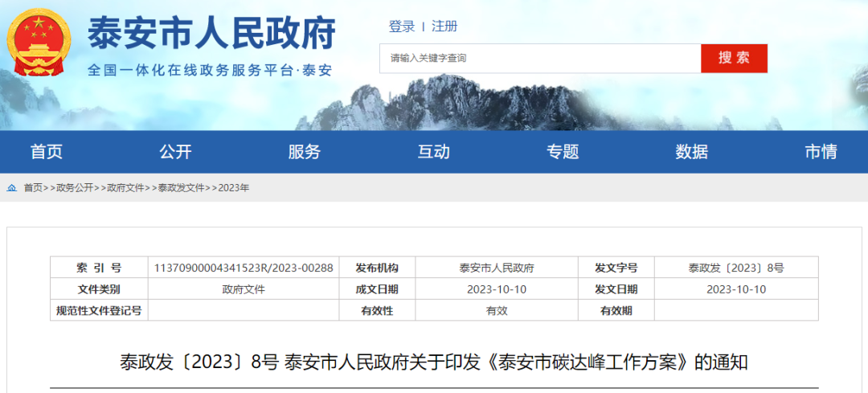Screen dimensions: 868x393
Task: Open 政府文件 breadcrumb link
Action: click(125, 188)
